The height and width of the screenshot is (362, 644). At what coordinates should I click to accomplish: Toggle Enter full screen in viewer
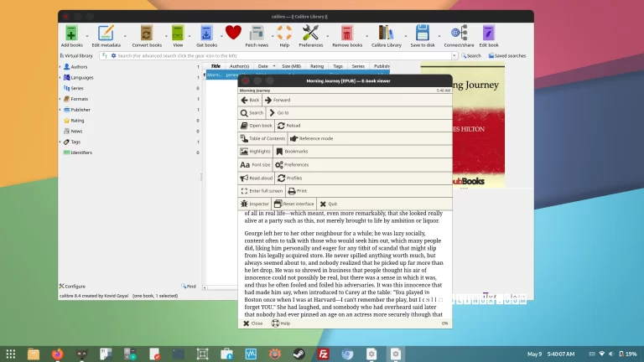[261, 191]
